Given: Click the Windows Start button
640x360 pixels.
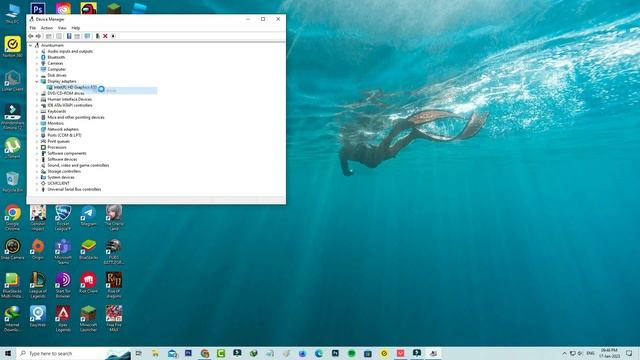Looking at the screenshot, I should (x=8, y=353).
